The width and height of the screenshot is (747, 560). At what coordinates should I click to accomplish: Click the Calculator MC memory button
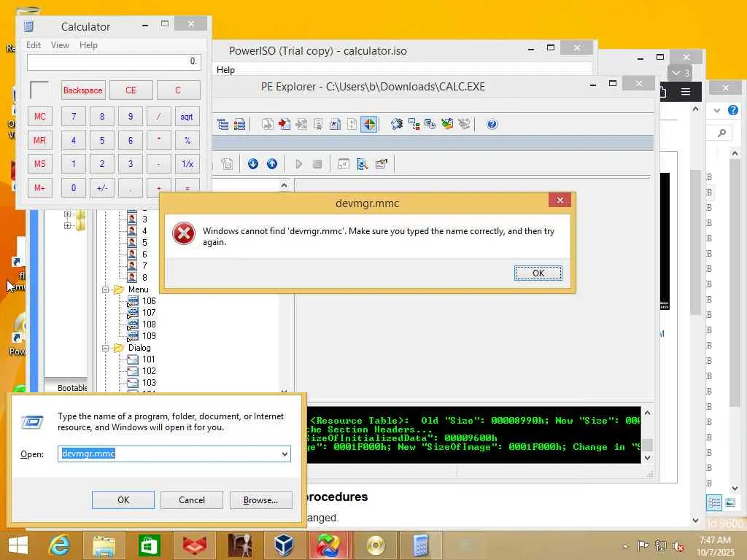pyautogui.click(x=40, y=117)
